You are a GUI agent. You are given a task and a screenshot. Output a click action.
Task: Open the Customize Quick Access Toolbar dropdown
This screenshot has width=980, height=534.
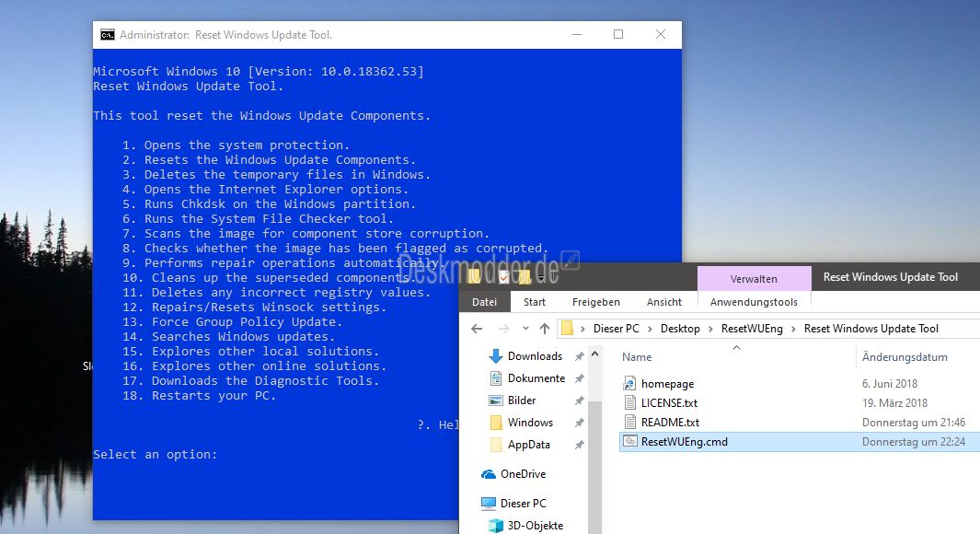[541, 277]
